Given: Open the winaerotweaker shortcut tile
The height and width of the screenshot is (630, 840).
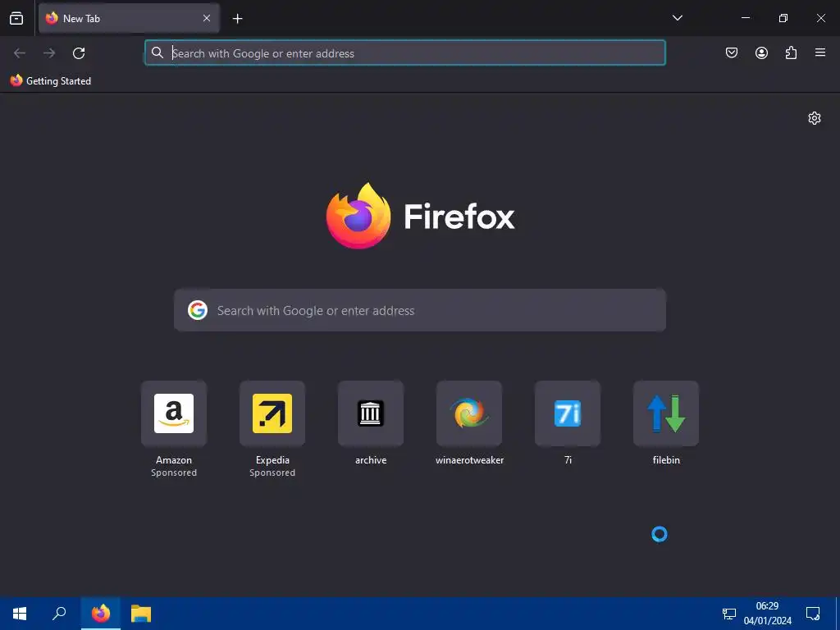Looking at the screenshot, I should click(x=469, y=413).
